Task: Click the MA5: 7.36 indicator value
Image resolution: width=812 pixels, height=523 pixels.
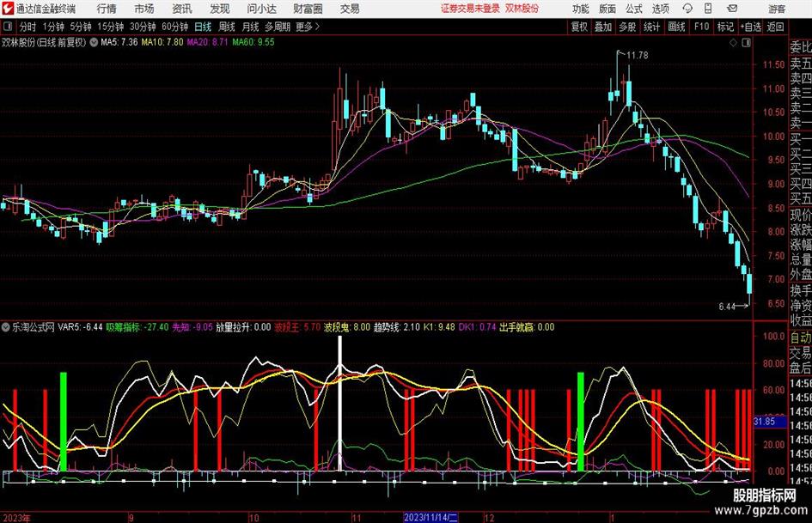Action: pos(119,42)
